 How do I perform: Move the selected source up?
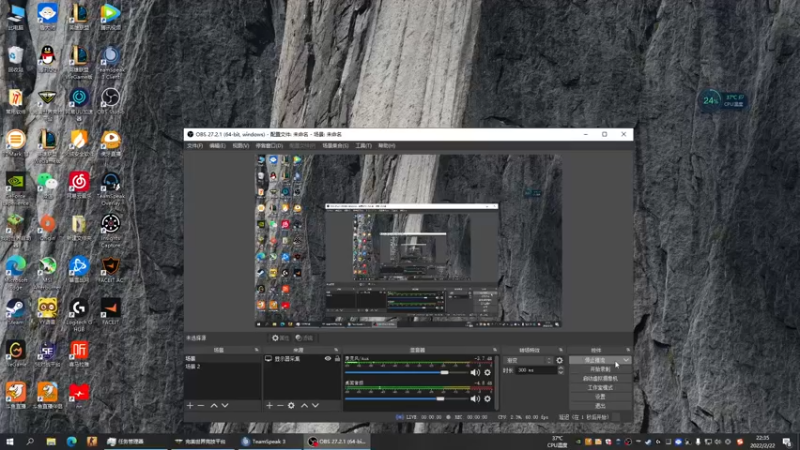pos(304,405)
